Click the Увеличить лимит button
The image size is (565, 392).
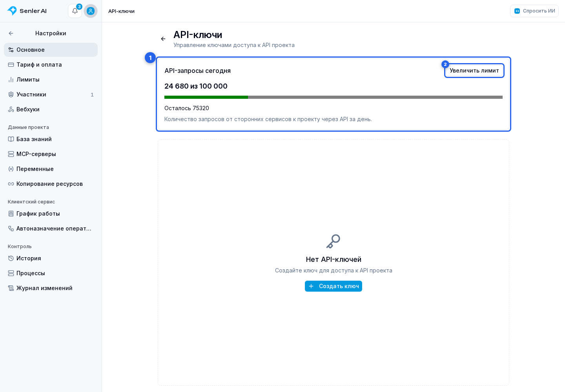click(474, 71)
